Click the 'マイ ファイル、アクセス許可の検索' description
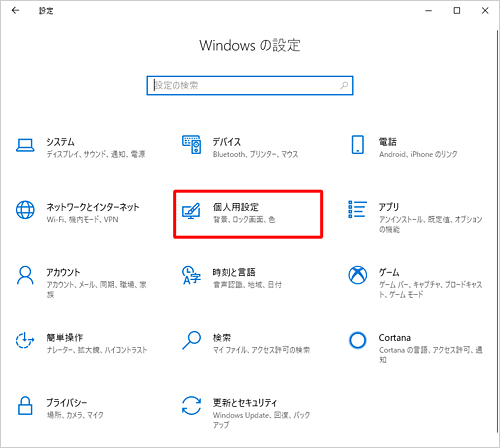 (x=261, y=350)
